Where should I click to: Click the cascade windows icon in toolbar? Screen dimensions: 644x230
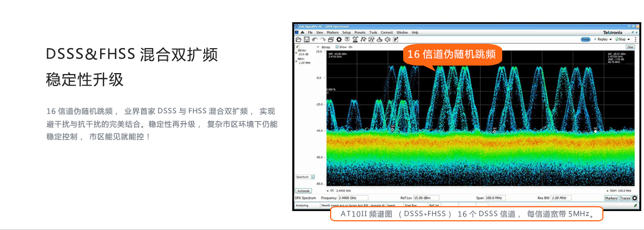331,40
